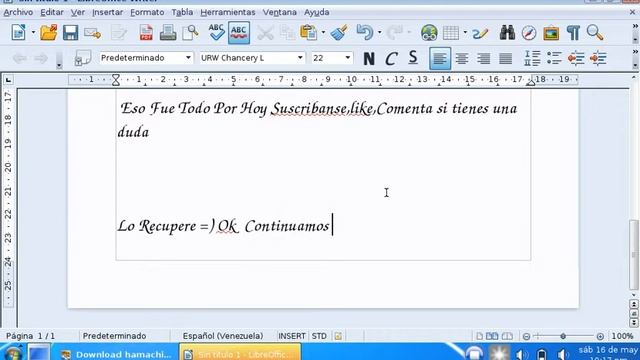This screenshot has height=360, width=640.
Task: Run spelling and grammar check
Action: point(216,33)
